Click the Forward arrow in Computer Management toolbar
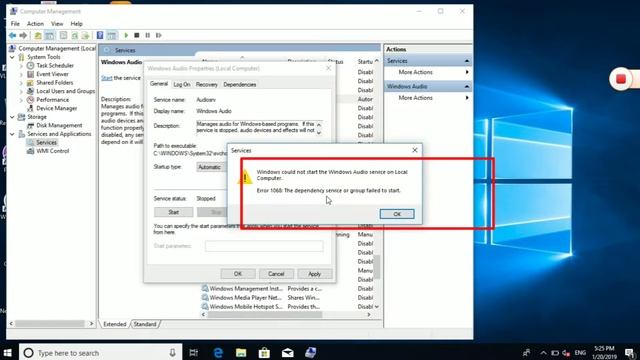This screenshot has height=360, width=640. click(x=23, y=36)
